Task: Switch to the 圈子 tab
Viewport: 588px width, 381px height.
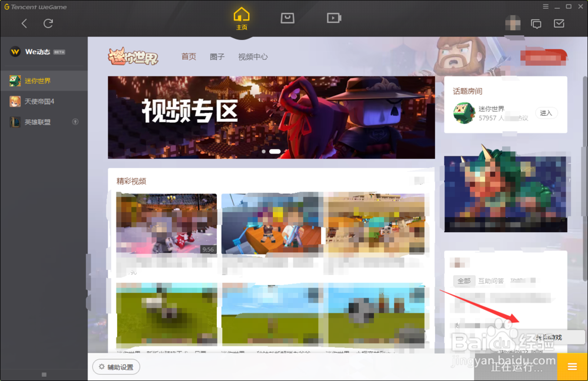Action: pyautogui.click(x=217, y=56)
